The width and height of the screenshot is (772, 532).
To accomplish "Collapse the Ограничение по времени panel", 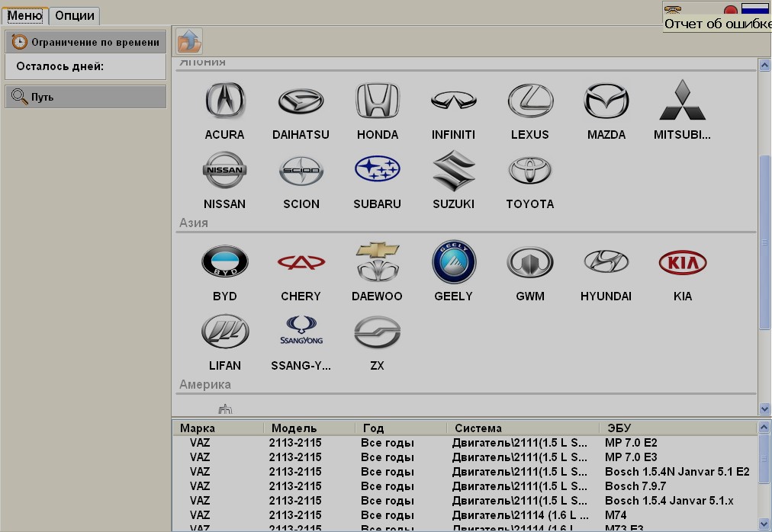I will [85, 43].
